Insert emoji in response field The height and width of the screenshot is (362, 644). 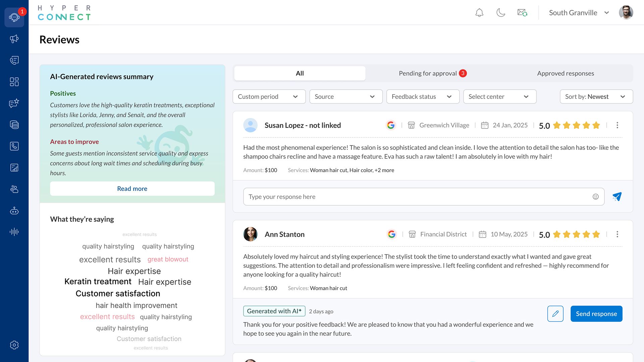click(595, 197)
